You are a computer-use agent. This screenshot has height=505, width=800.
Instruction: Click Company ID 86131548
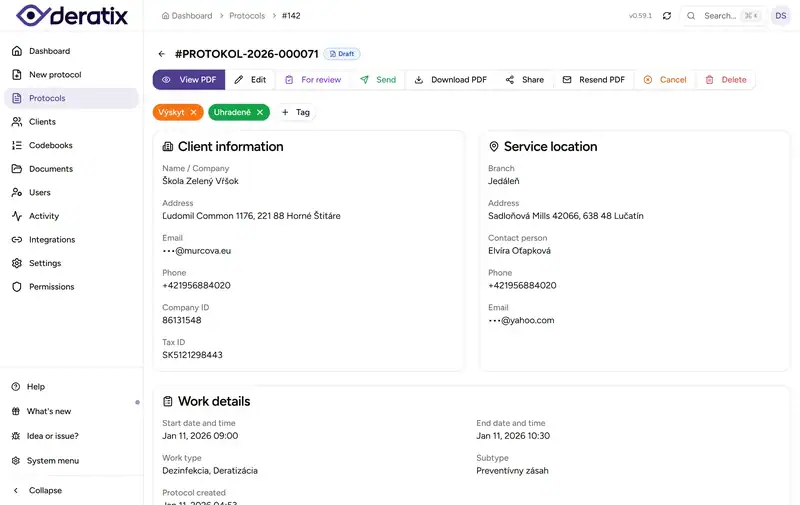click(x=182, y=320)
